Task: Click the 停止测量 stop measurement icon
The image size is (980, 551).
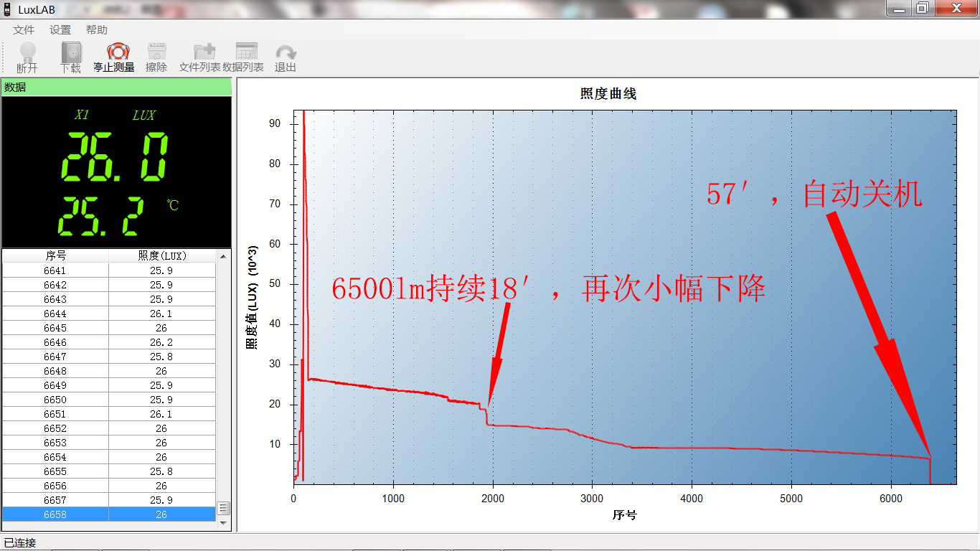Action: (x=114, y=58)
